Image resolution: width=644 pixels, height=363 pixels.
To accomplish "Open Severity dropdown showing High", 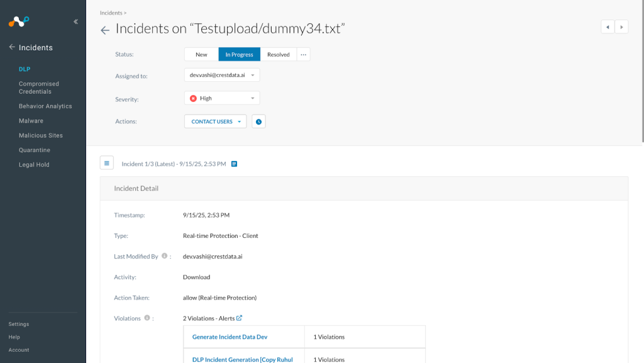I will [x=222, y=98].
